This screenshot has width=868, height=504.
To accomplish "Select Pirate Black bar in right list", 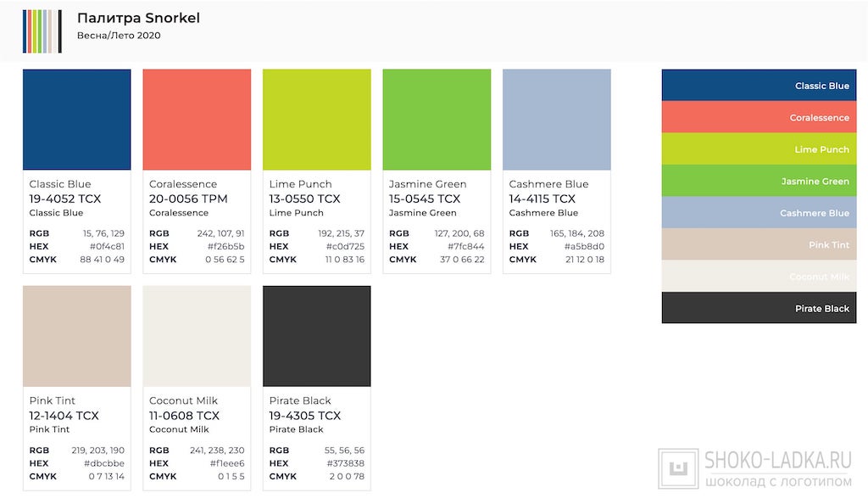I will click(x=765, y=308).
